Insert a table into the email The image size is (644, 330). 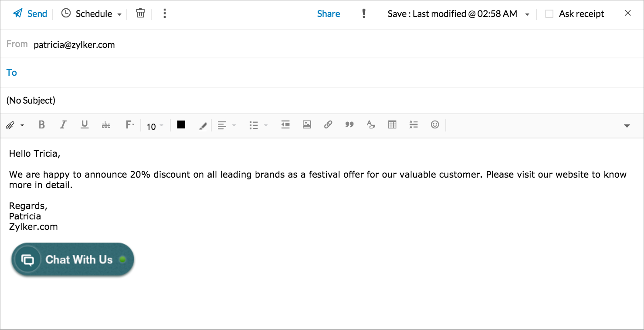click(392, 125)
